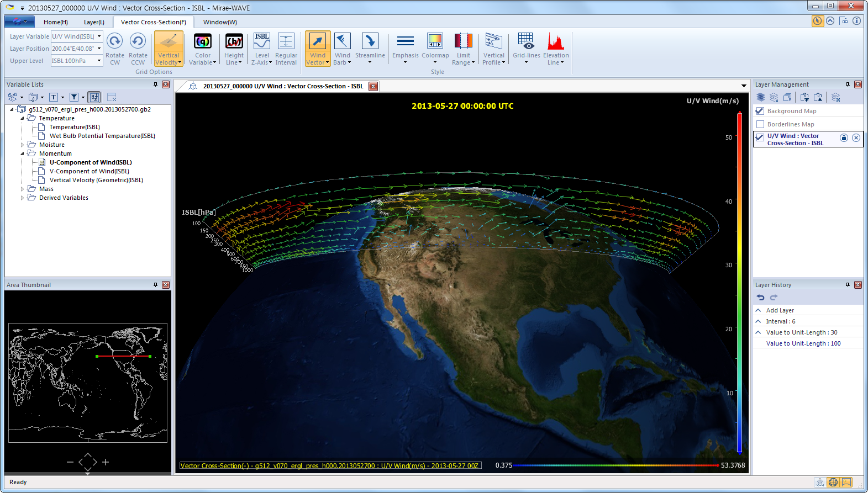This screenshot has height=493, width=868.
Task: Select the Interval : 6 history entry
Action: pyautogui.click(x=808, y=321)
